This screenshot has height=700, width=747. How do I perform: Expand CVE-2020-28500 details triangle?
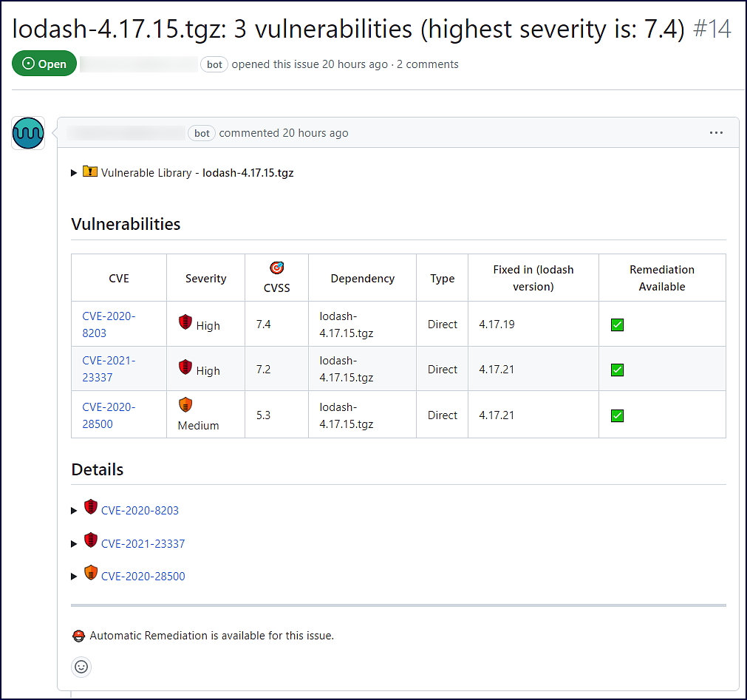(x=74, y=577)
